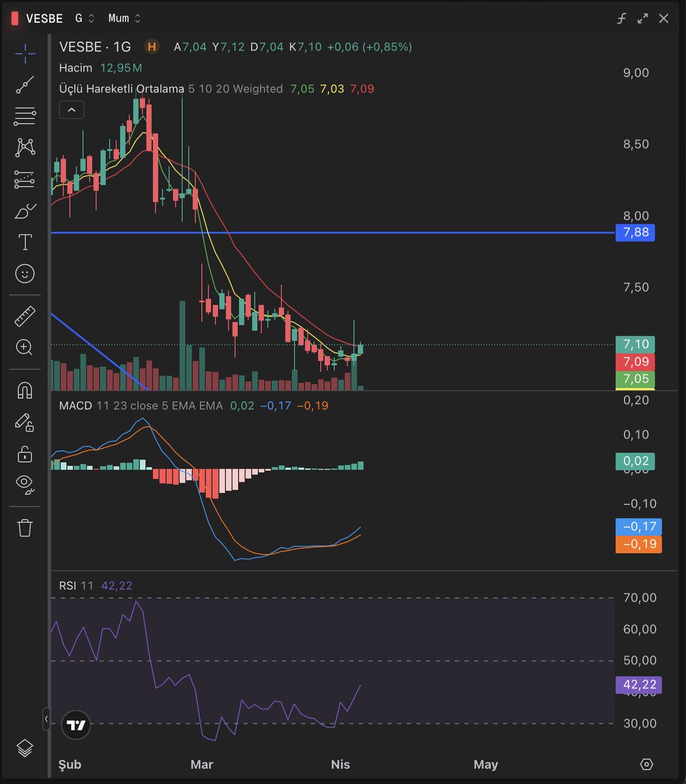The width and height of the screenshot is (686, 784).
Task: Select the RSI indicator label
Action: 67,585
